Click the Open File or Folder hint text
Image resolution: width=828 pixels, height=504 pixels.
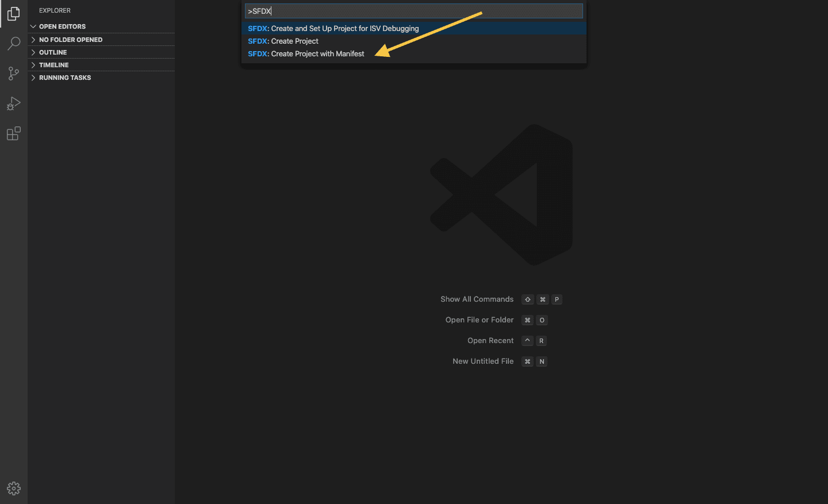point(480,320)
